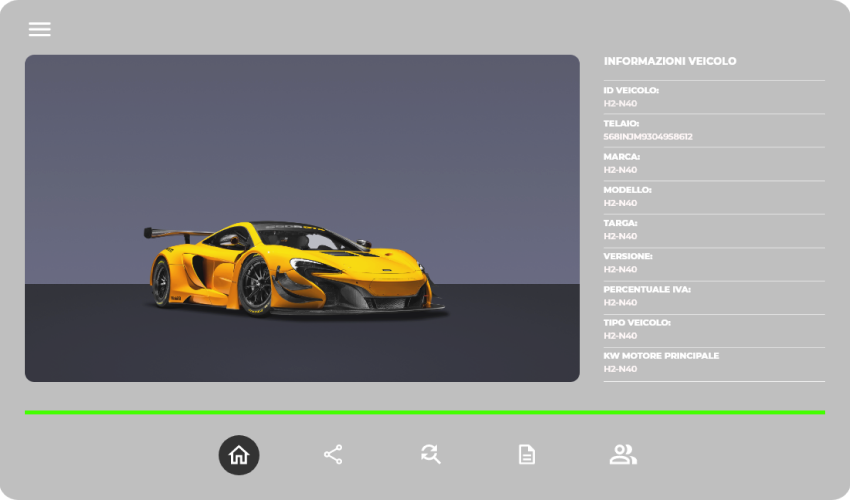This screenshot has height=500, width=850.
Task: Open the users group icon
Action: coord(622,455)
